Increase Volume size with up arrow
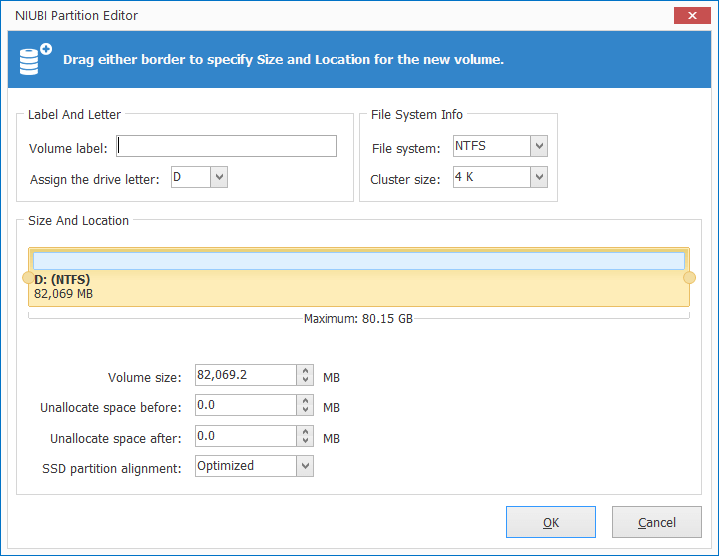This screenshot has height=556, width=719. click(x=305, y=371)
